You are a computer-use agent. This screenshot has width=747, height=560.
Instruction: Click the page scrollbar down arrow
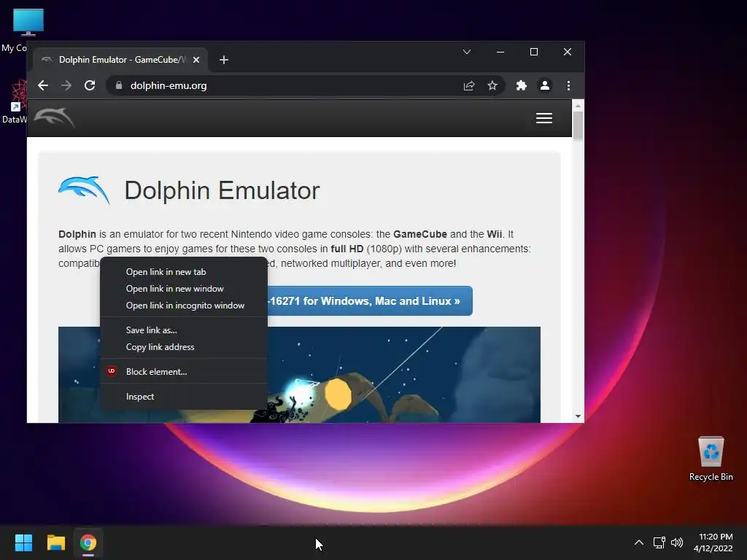[x=578, y=416]
